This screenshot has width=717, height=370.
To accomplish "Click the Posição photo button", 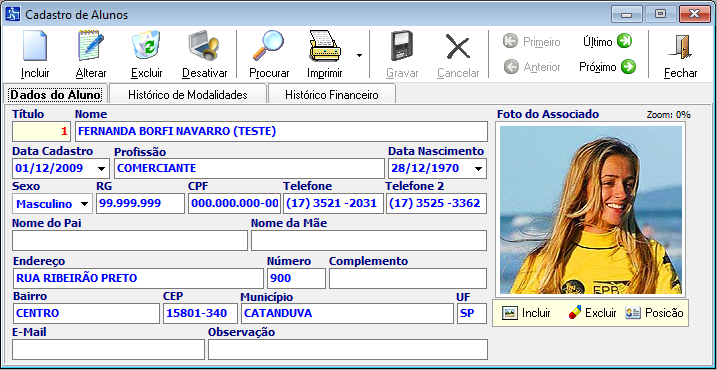I will tap(654, 313).
